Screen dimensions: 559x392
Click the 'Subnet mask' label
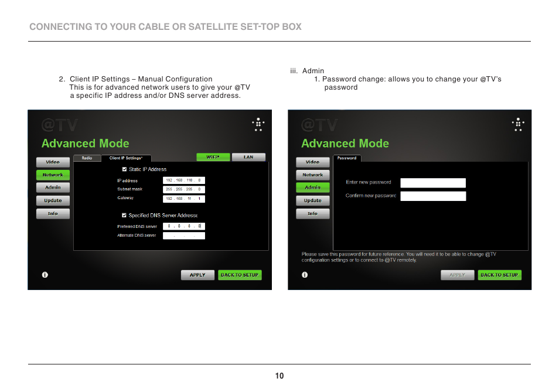coord(129,189)
